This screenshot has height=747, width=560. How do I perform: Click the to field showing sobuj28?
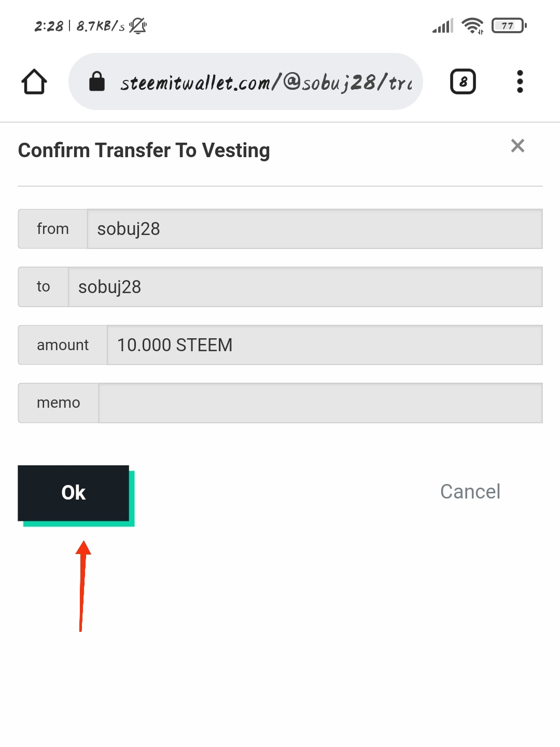[305, 287]
